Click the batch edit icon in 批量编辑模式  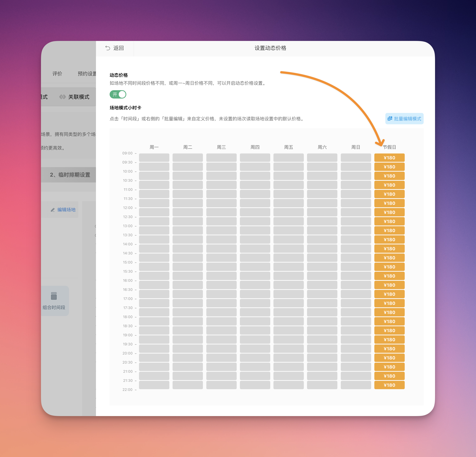coord(390,118)
